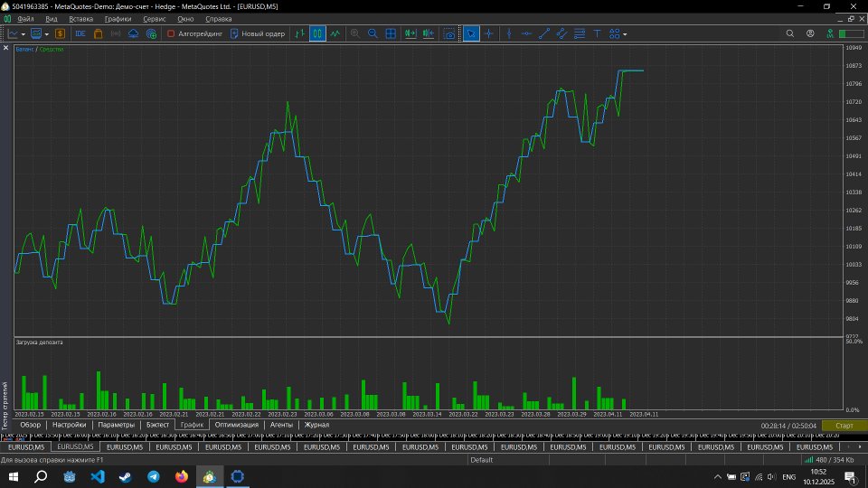Open the Вид menu

point(52,19)
